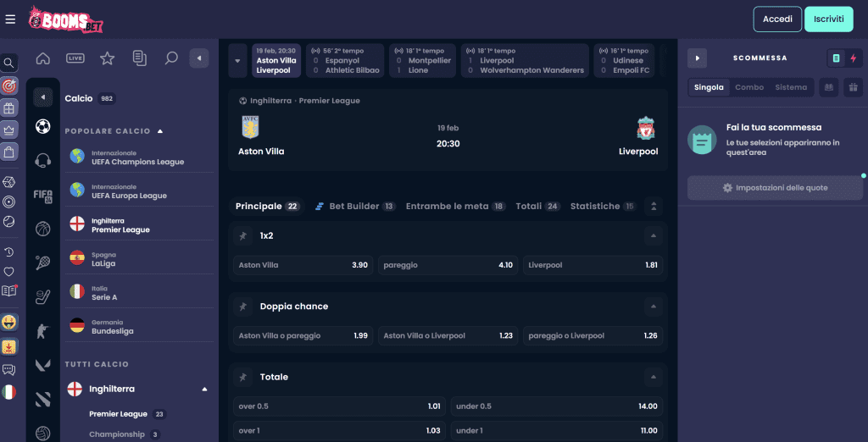Open UEFA Champions League
Screen dimensions: 868x442
139,157
